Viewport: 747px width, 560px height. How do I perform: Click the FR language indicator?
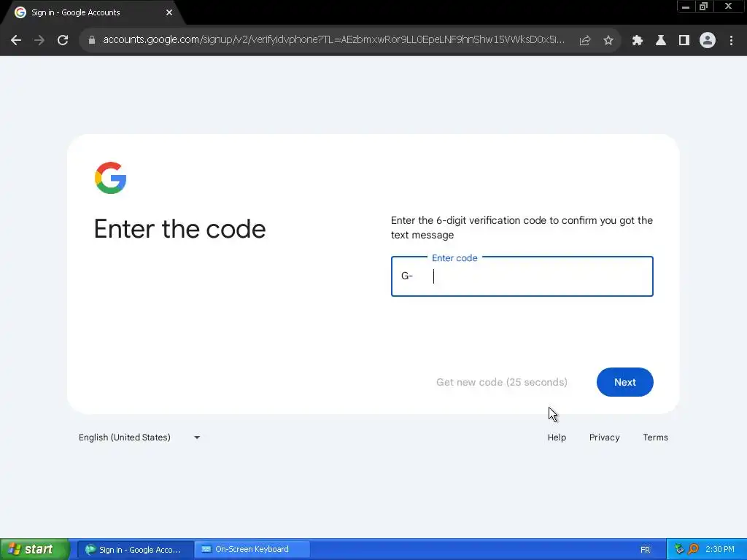(645, 550)
